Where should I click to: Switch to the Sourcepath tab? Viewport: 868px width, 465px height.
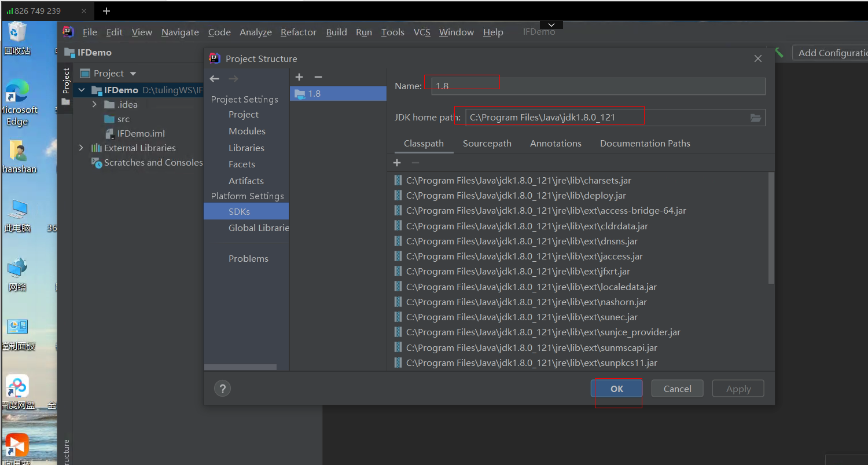[x=487, y=144]
